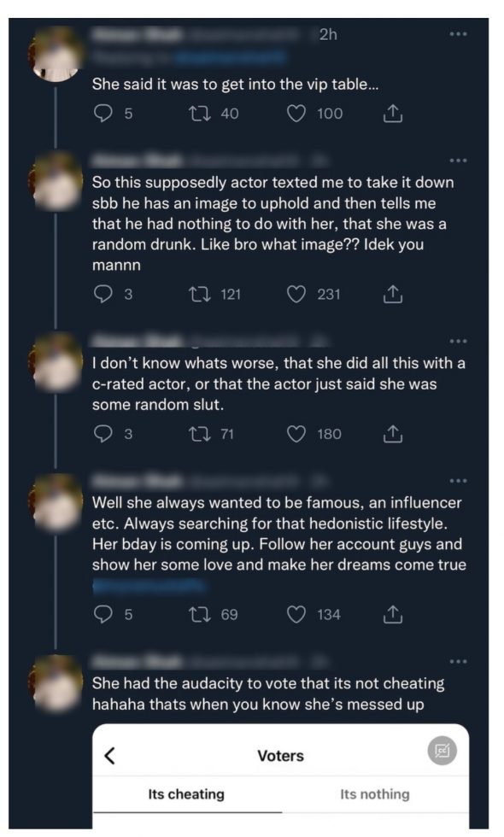Open the blurred mention link in tweet
Image resolution: width=504 pixels, height=837 pixels.
[x=149, y=586]
